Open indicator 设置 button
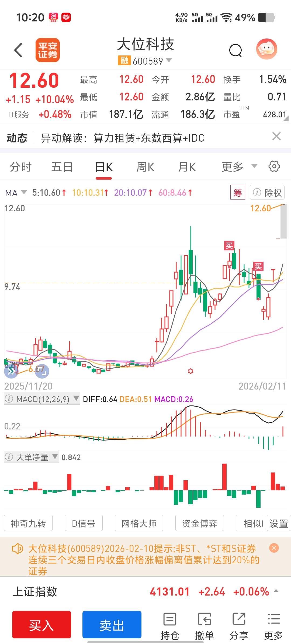The height and width of the screenshot is (644, 291). (x=279, y=523)
